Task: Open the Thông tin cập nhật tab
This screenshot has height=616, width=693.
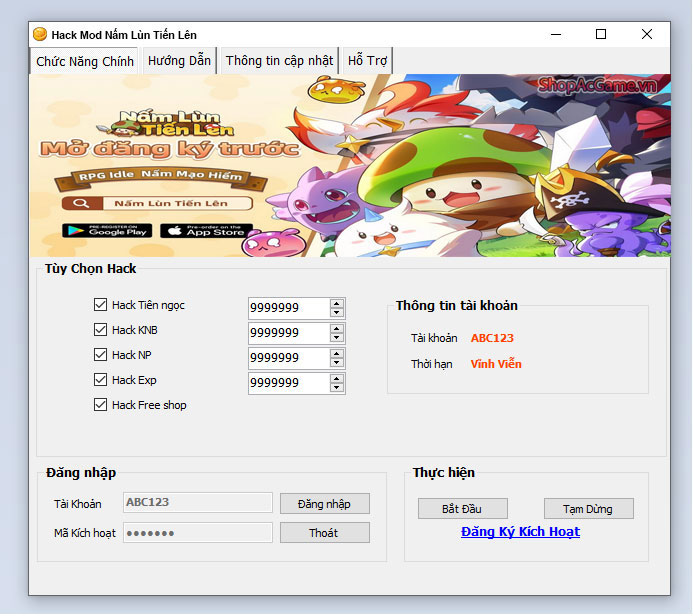Action: 279,61
